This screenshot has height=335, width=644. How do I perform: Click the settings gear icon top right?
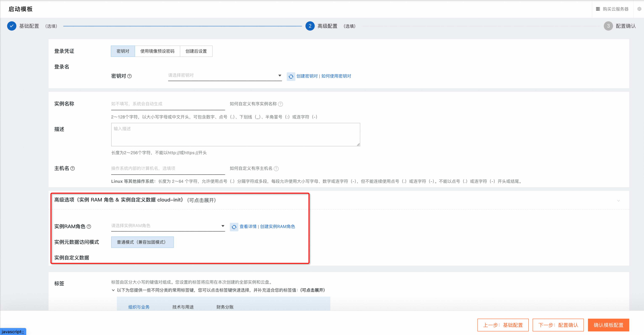pos(639,9)
